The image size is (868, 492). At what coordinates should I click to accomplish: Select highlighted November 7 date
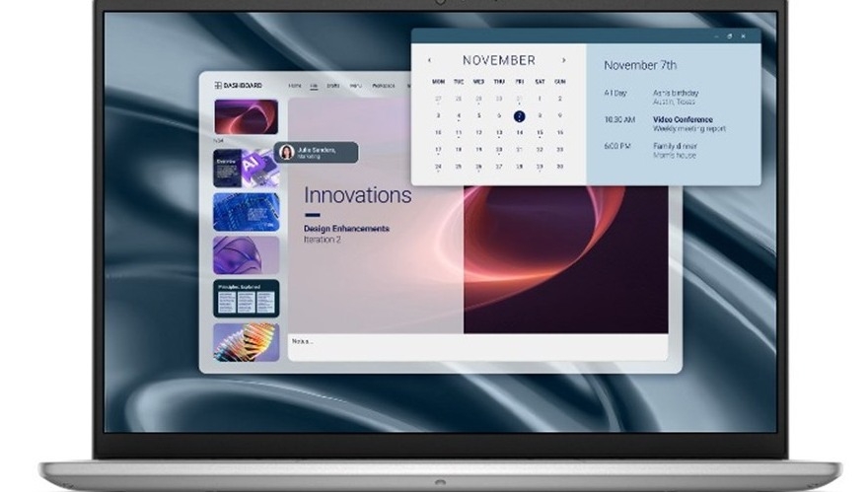click(x=519, y=116)
